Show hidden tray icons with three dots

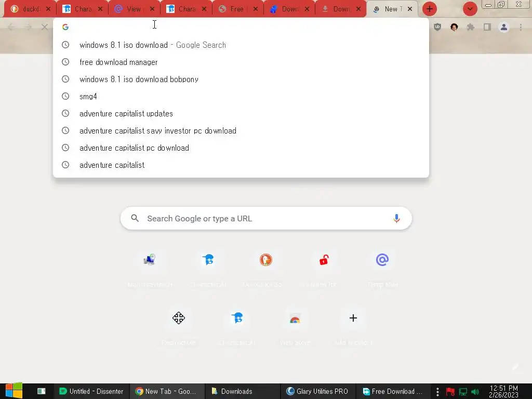pyautogui.click(x=437, y=392)
